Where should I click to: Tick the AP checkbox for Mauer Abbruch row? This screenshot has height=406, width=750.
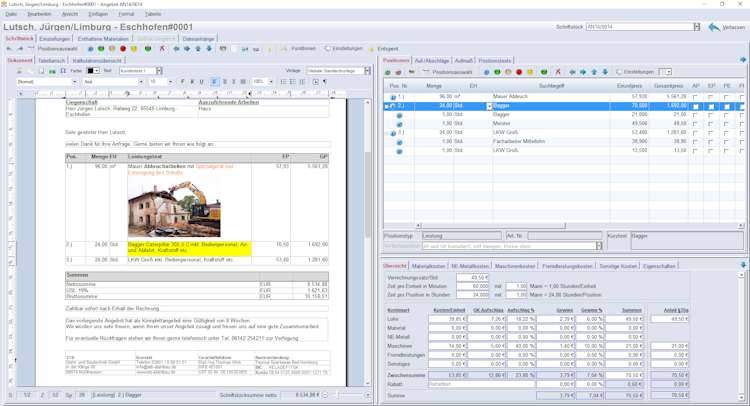click(695, 96)
